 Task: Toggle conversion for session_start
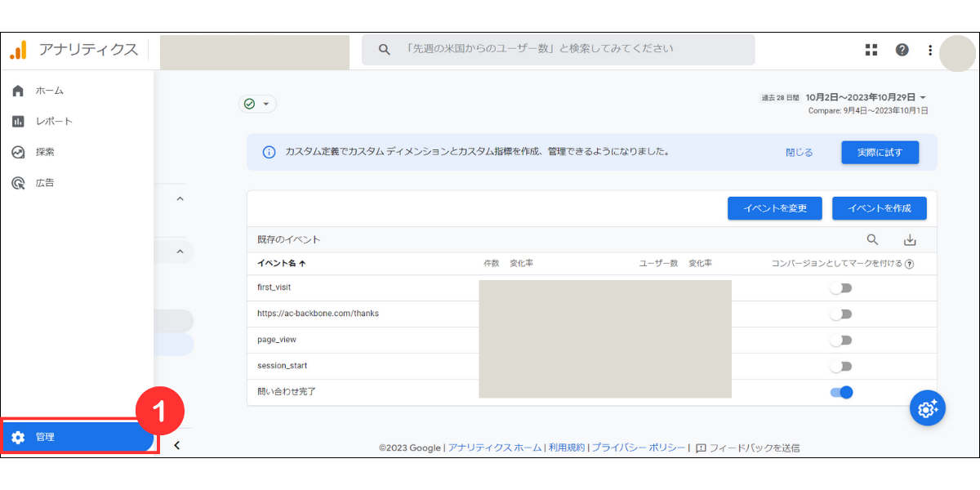point(840,366)
